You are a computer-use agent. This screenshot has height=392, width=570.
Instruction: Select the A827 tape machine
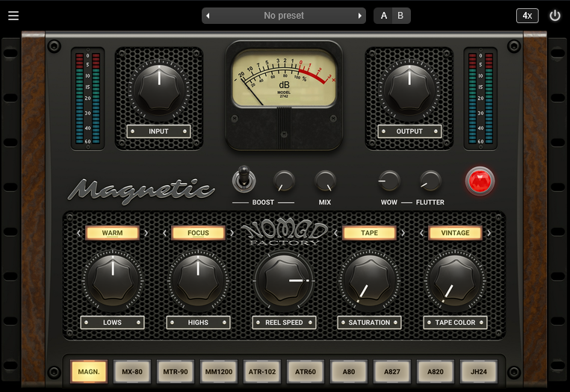[392, 372]
